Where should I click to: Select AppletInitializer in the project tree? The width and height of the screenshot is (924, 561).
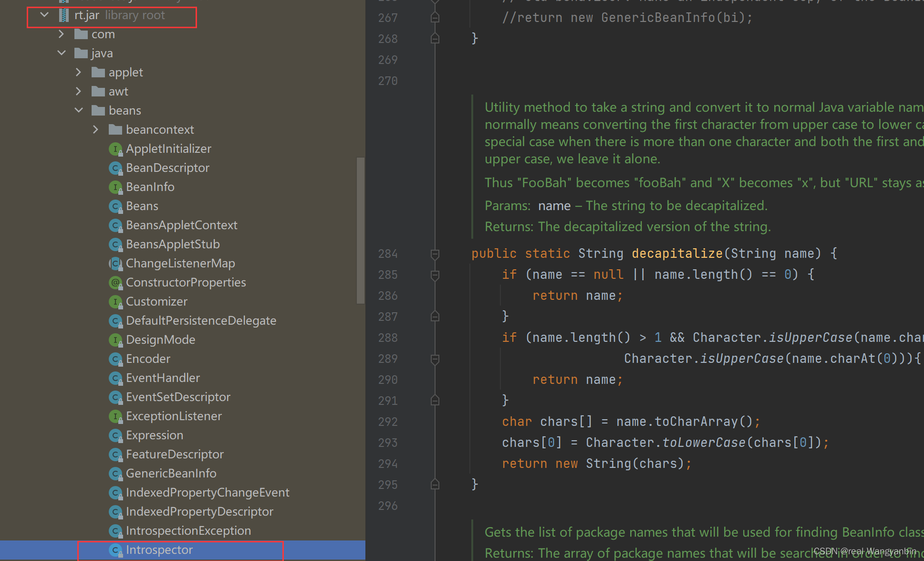168,149
